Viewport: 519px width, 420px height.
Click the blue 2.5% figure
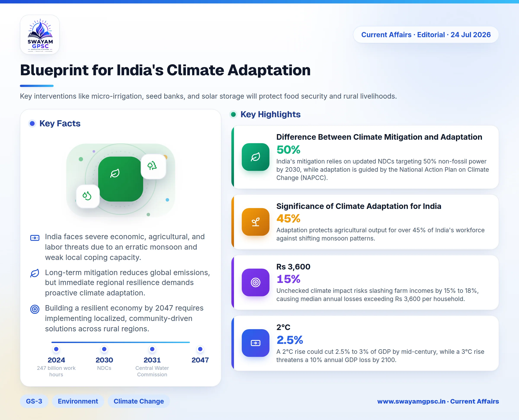coord(290,340)
